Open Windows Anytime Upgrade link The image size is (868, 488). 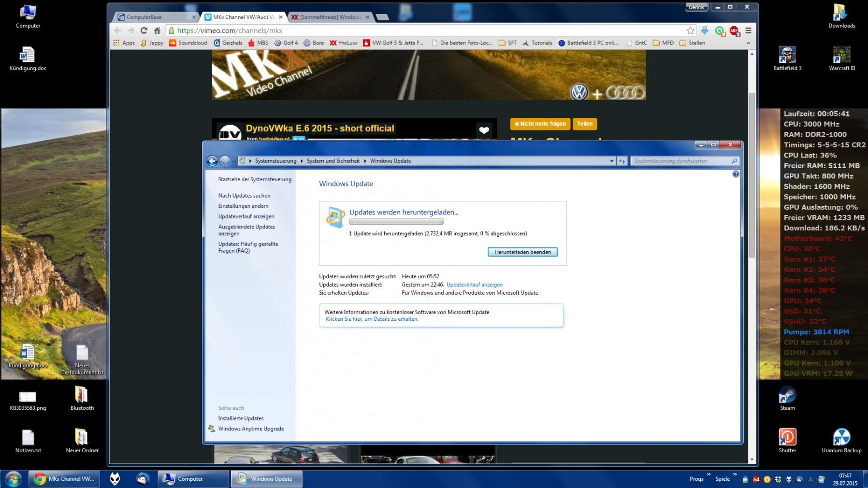point(251,429)
